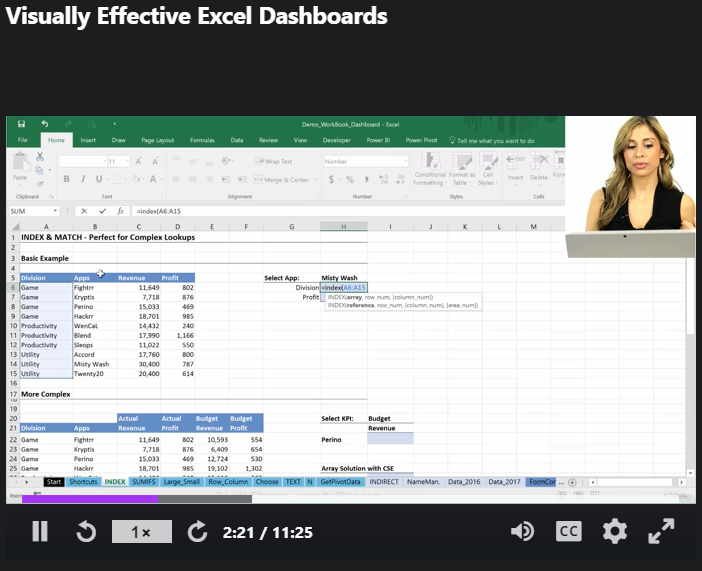Screen dimensions: 702x571
Task: Click the Insert cells icon
Action: [x=515, y=167]
